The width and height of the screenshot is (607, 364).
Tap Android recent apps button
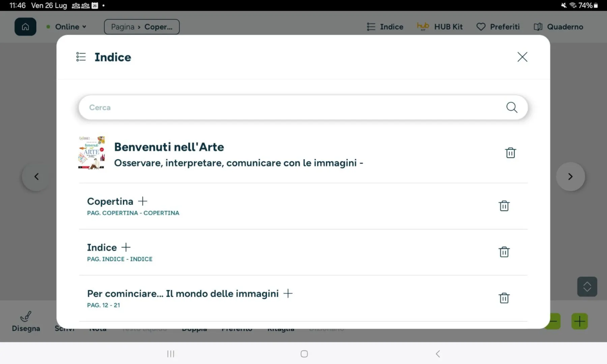pyautogui.click(x=171, y=354)
